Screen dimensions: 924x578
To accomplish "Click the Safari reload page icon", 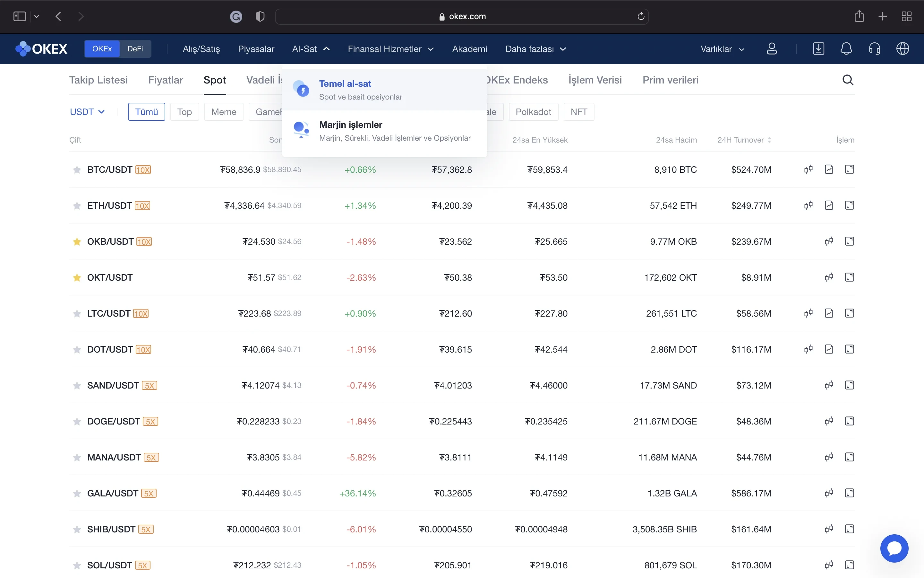I will pos(641,16).
